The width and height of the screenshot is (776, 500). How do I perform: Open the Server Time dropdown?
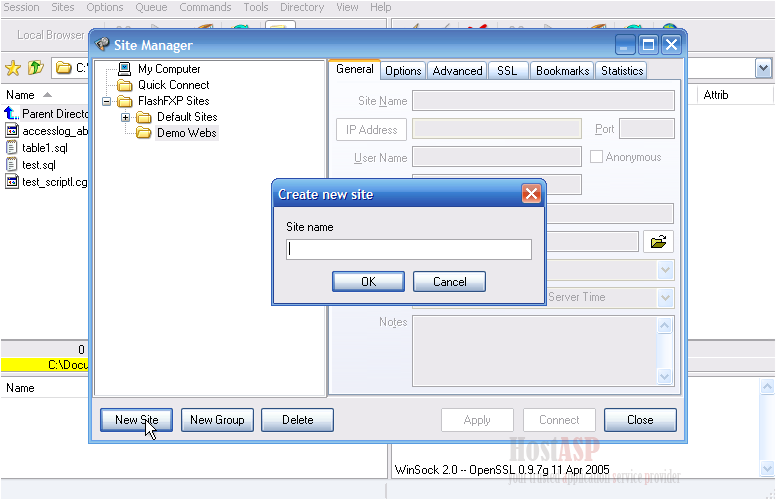tap(665, 298)
